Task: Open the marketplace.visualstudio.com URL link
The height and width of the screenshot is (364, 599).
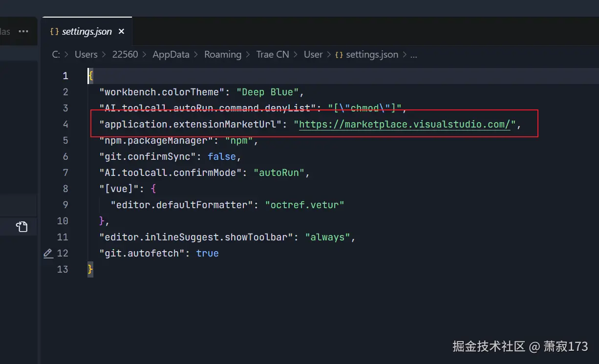Action: pos(405,125)
